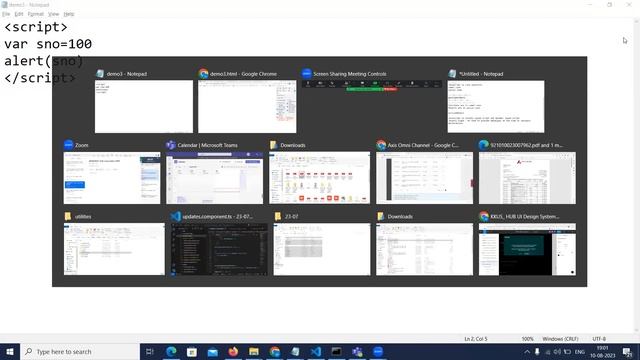This screenshot has width=640, height=360.
Task: Open the Notepad Help menu
Action: [69, 14]
